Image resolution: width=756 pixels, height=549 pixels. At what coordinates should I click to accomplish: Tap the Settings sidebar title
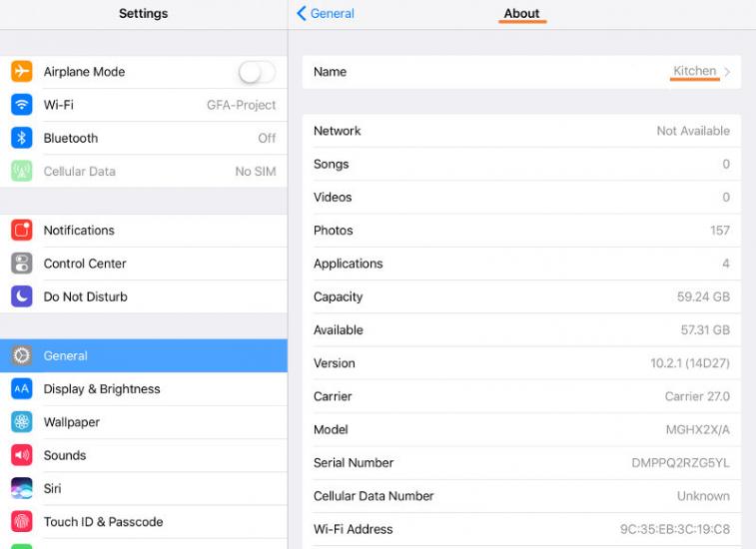coord(143,14)
